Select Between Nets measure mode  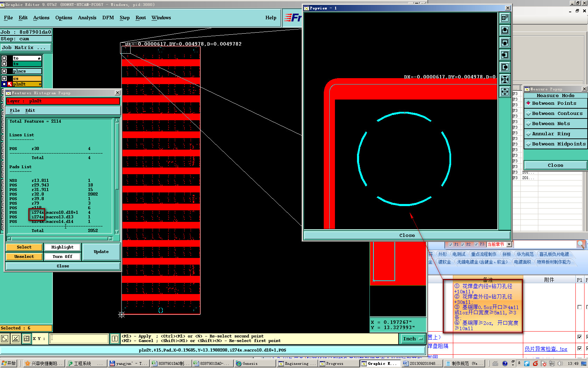555,124
